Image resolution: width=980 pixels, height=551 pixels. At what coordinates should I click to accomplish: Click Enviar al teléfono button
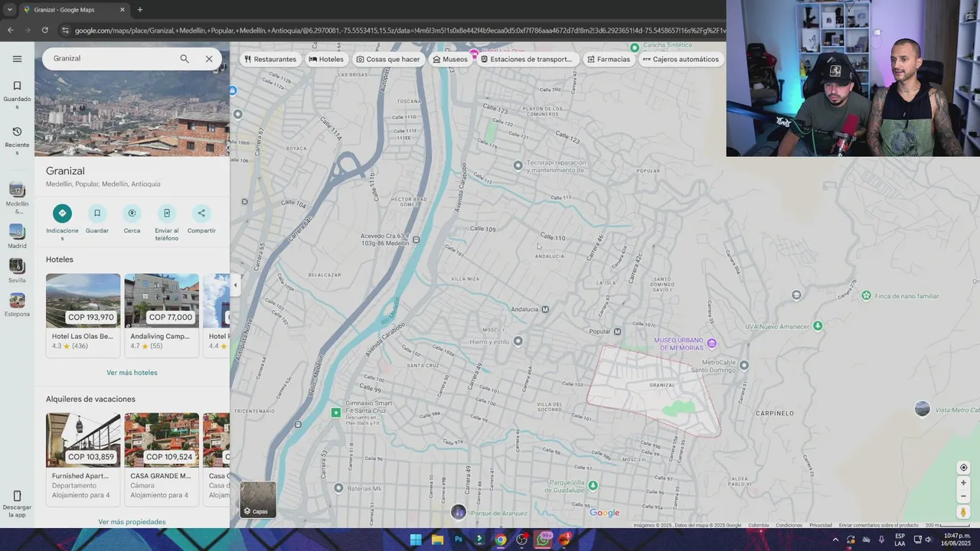coord(166,222)
